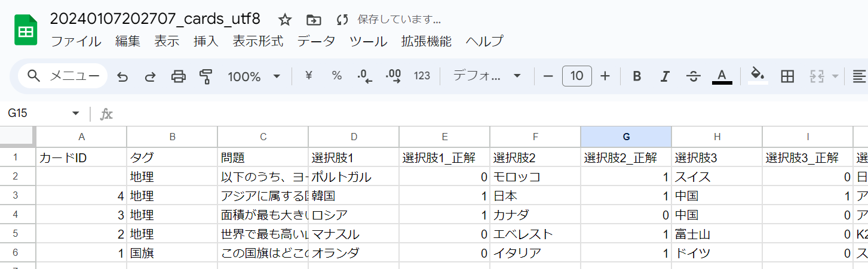The image size is (868, 269).
Task: Select the 選択肢2_正解 header cell
Action: tap(626, 157)
